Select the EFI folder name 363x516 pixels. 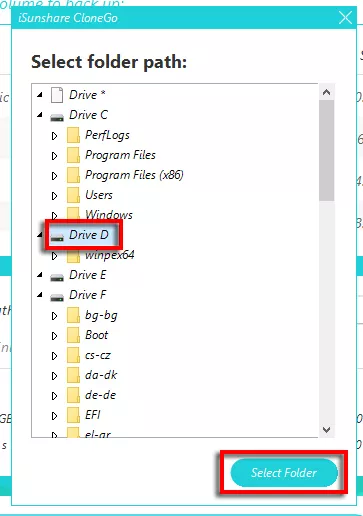[x=93, y=415]
